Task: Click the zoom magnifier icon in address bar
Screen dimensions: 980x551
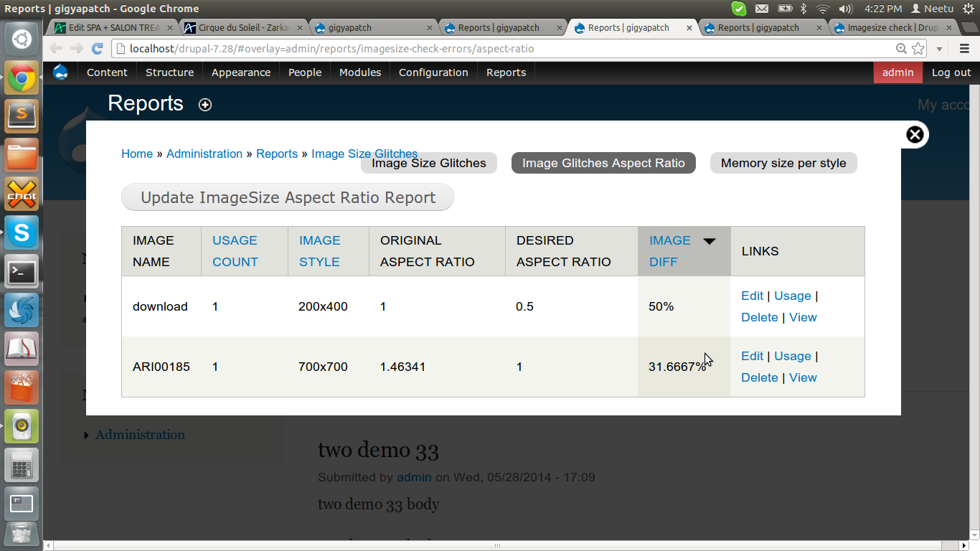Action: point(902,49)
